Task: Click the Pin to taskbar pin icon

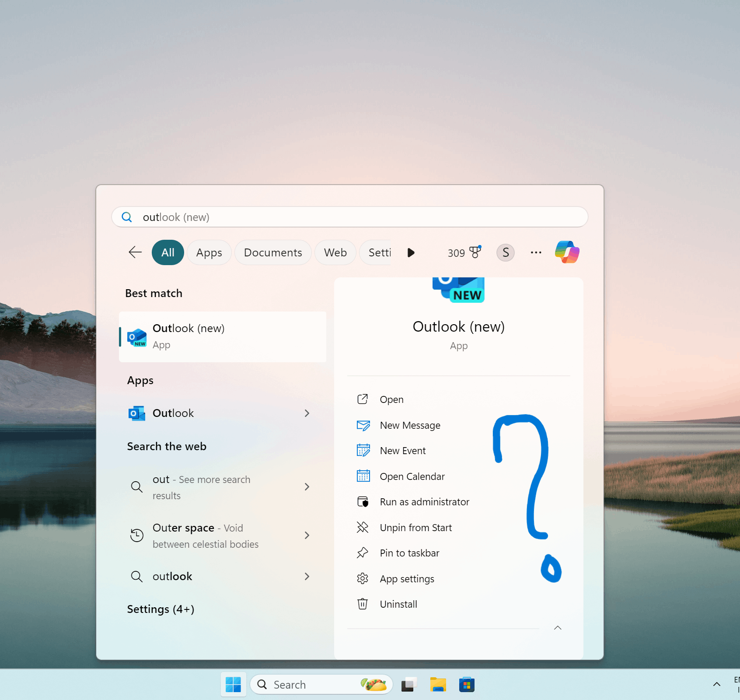Action: click(x=363, y=553)
